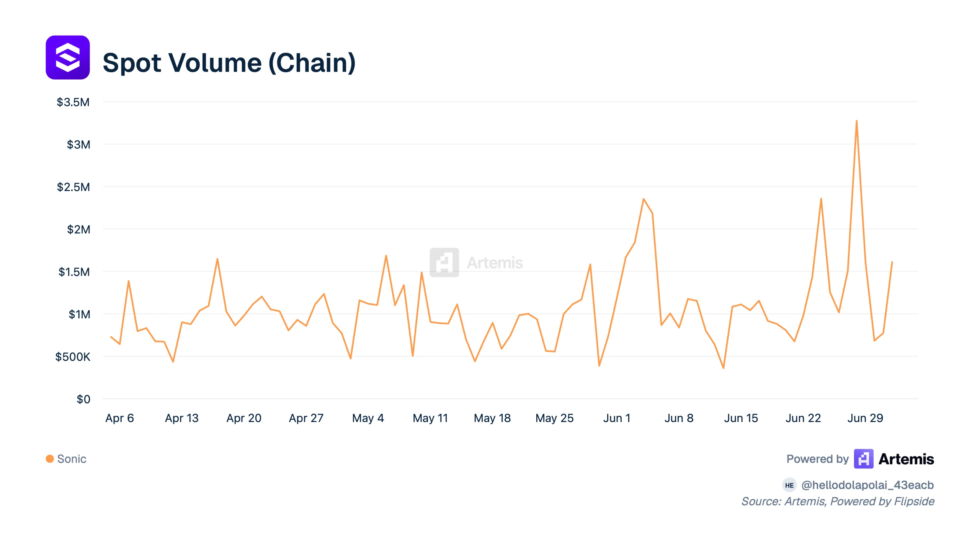Screen dimensions: 980x551
Task: Click the $500K y-axis label
Action: tap(73, 357)
